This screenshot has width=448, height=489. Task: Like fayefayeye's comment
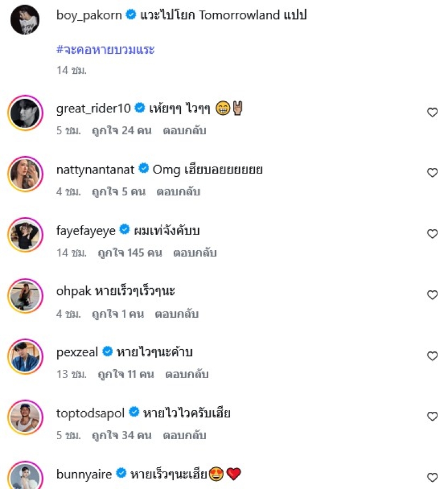coord(432,234)
